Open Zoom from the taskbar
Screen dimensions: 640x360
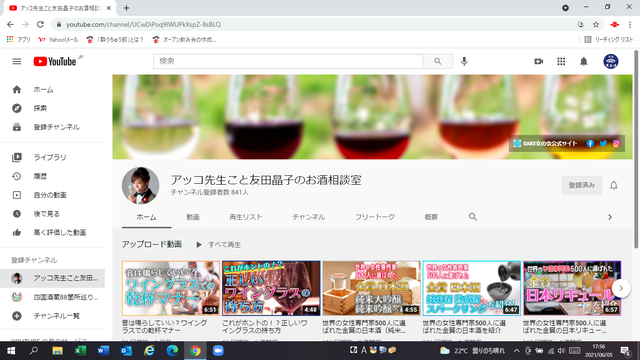coord(218,351)
